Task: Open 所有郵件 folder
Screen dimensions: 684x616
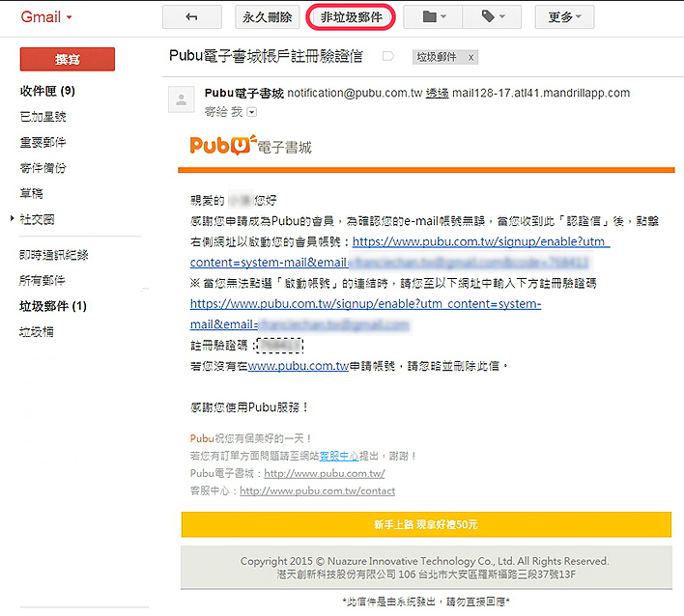Action: tap(43, 280)
